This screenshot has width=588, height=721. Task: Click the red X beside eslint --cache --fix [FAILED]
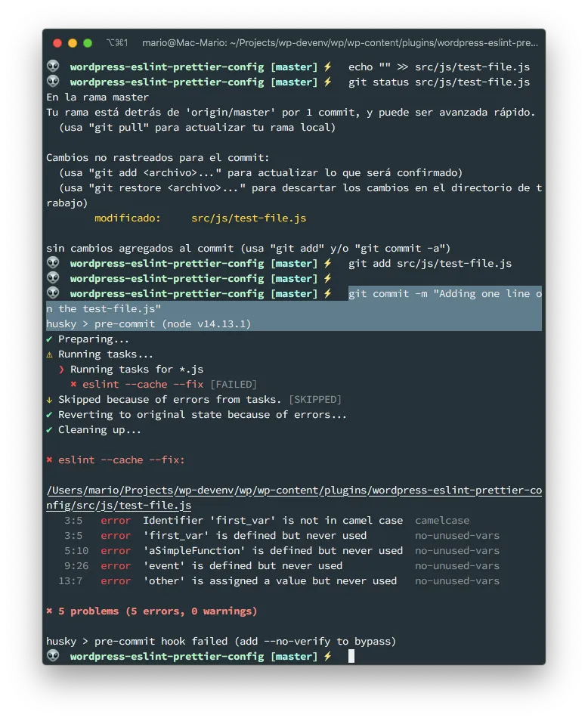[73, 384]
